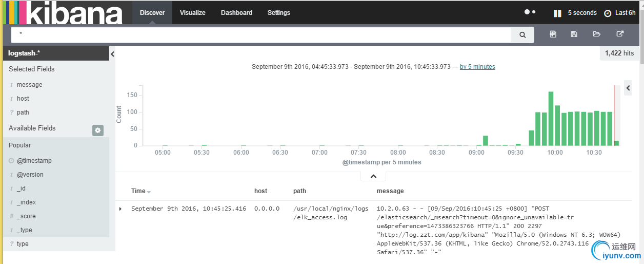The width and height of the screenshot is (644, 264).
Task: Select the 'path' selected field
Action: coord(23,112)
